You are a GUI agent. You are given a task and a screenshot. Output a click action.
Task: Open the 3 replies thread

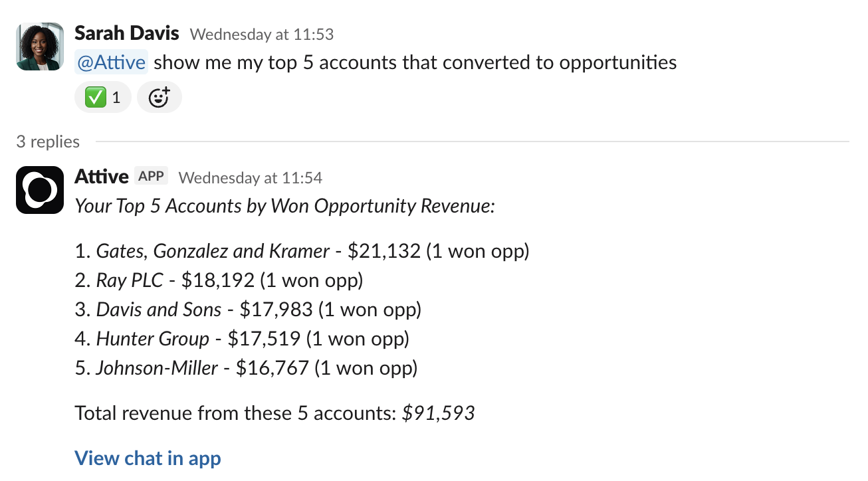pos(47,142)
